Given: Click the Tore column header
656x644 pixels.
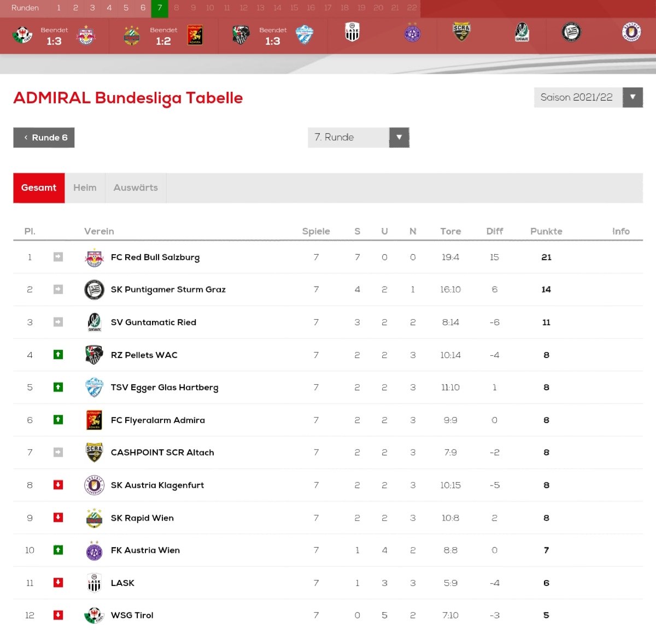Looking at the screenshot, I should [x=450, y=231].
